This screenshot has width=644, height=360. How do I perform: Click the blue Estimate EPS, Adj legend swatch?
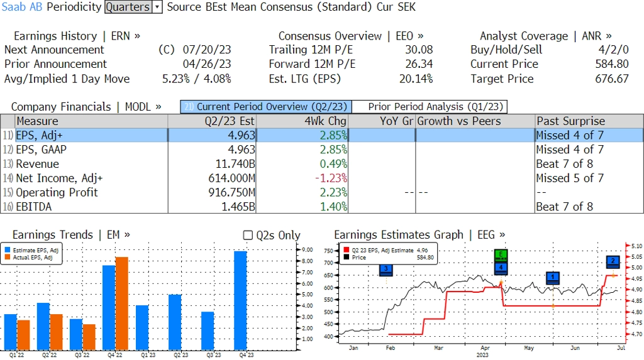click(x=8, y=250)
